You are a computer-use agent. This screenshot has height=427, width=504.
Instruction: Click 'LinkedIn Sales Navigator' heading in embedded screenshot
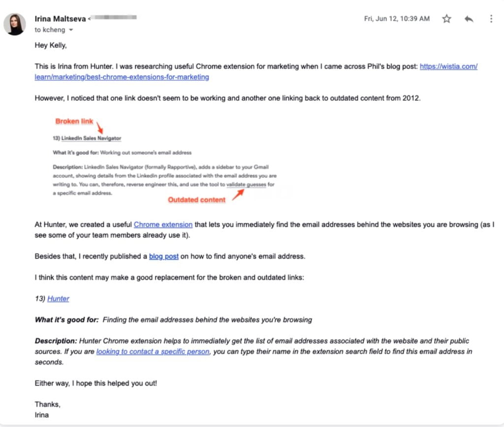pyautogui.click(x=91, y=139)
